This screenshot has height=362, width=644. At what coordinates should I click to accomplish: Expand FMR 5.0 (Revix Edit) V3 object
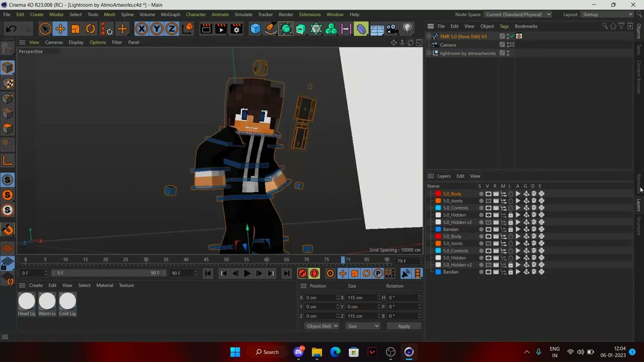[429, 36]
